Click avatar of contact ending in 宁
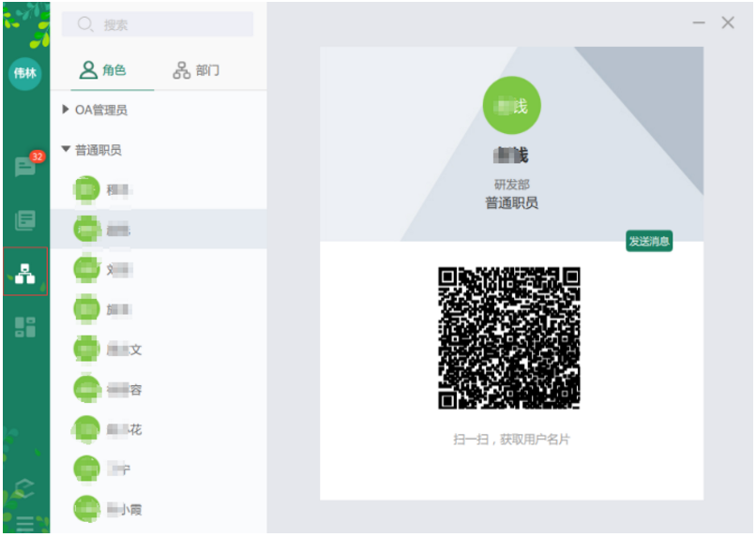The width and height of the screenshot is (756, 537). pyautogui.click(x=87, y=470)
